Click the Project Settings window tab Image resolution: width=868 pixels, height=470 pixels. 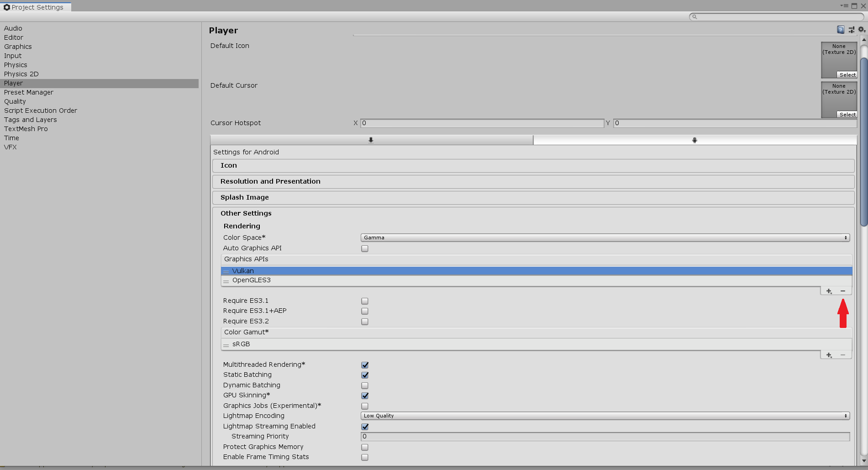36,7
